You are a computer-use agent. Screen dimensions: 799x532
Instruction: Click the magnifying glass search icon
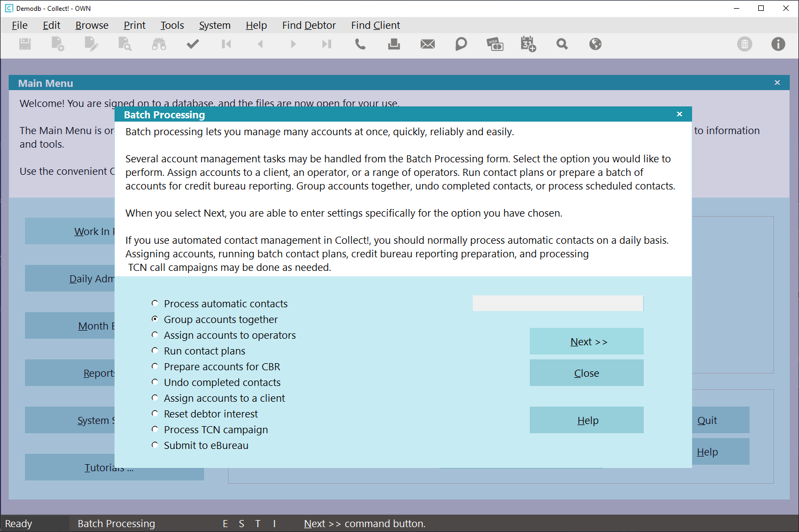562,44
